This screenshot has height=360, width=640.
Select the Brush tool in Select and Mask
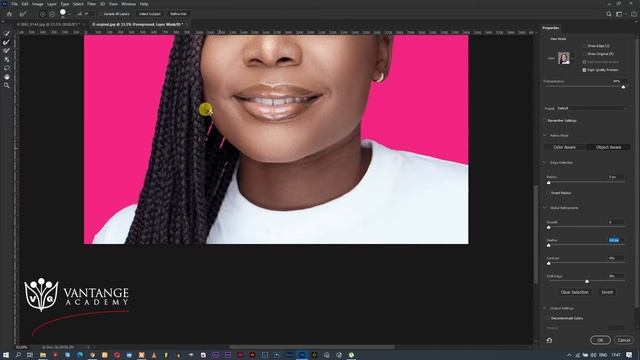(x=7, y=51)
